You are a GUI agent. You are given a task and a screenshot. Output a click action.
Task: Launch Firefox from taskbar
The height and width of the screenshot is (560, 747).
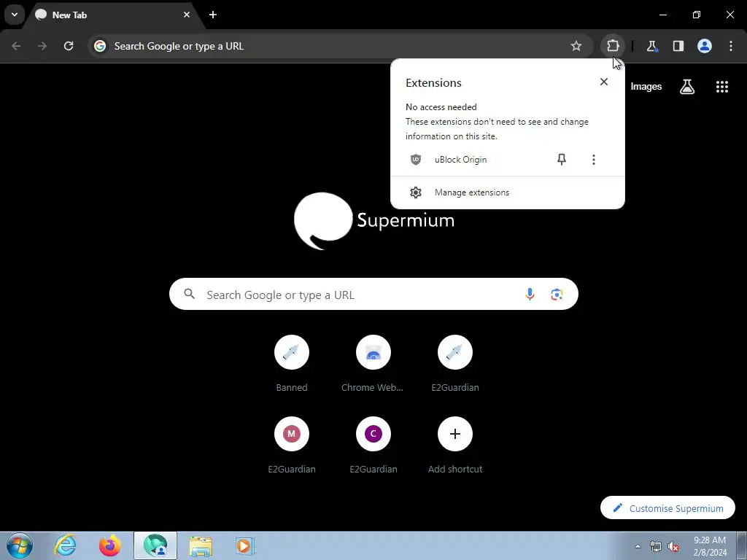pyautogui.click(x=109, y=545)
